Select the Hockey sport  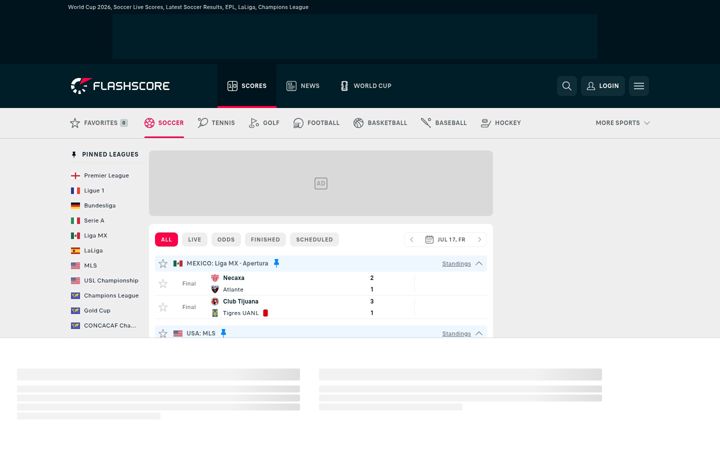click(501, 123)
